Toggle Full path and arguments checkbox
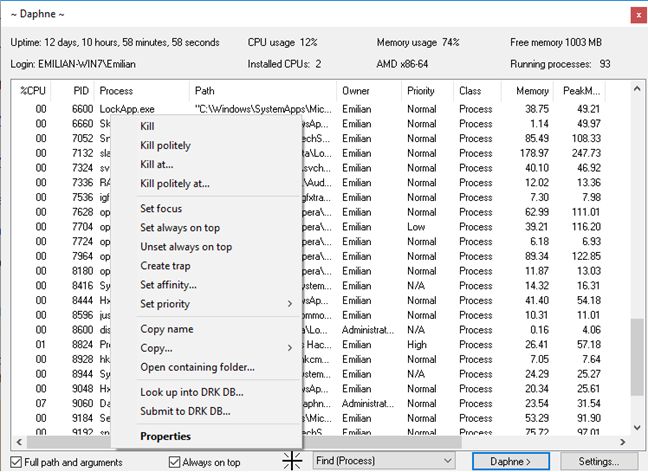The width and height of the screenshot is (648, 472). click(67, 462)
